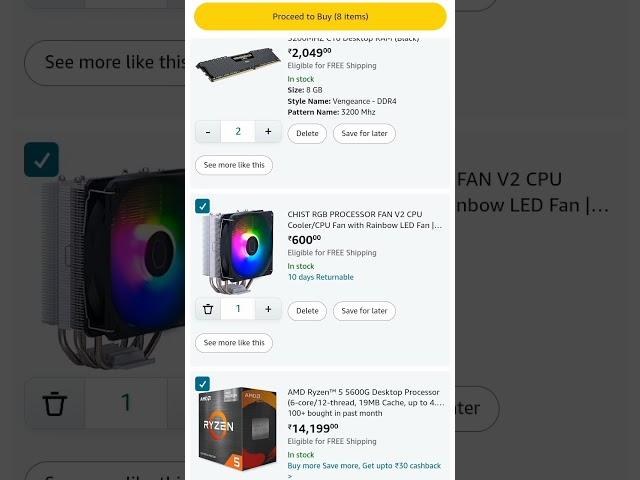Click the RGB CPU cooler product image
The width and height of the screenshot is (640, 480).
tap(238, 251)
